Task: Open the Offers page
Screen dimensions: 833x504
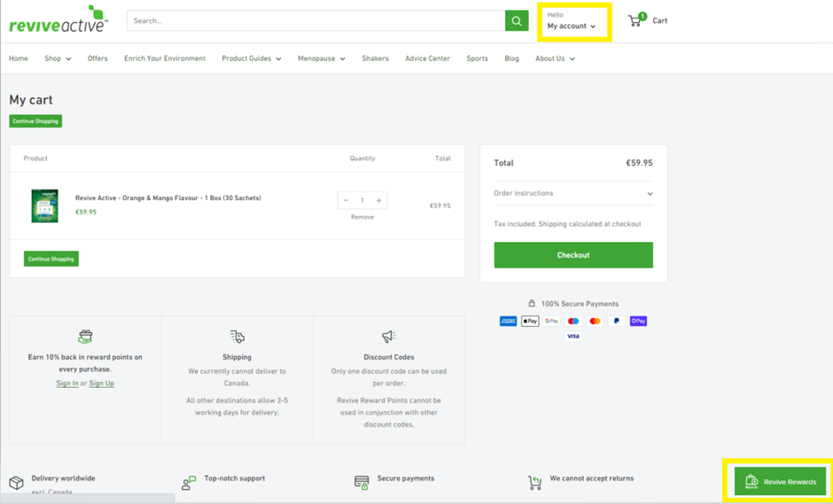Action: (x=97, y=58)
